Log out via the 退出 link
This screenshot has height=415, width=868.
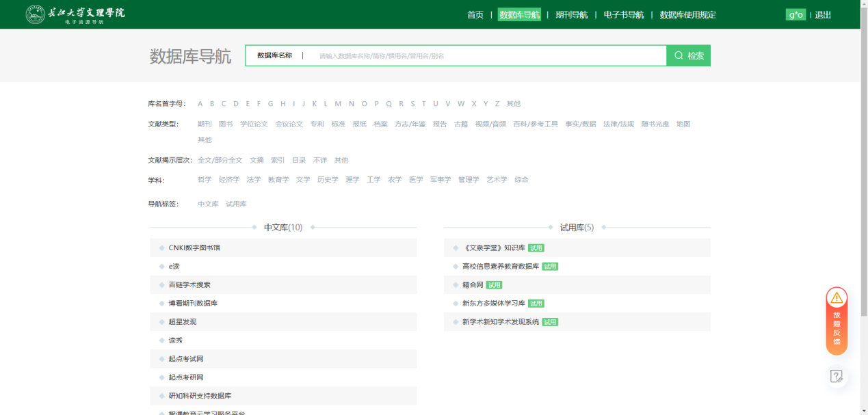(823, 15)
